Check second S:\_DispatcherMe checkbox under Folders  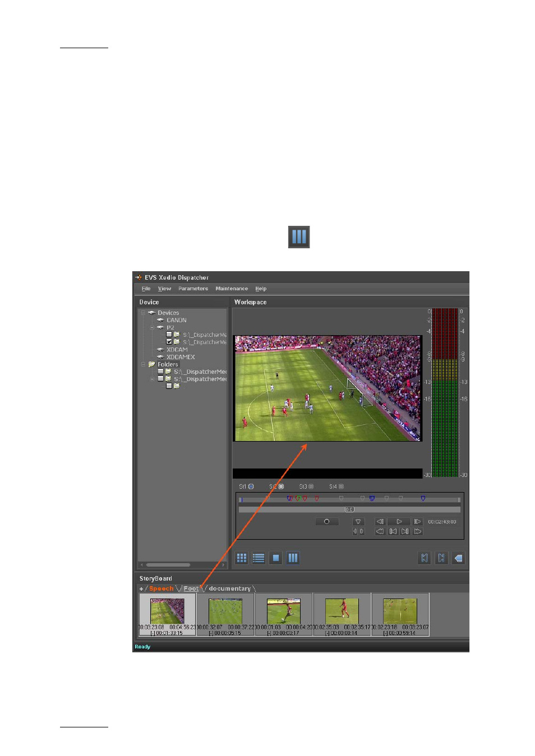[160, 379]
